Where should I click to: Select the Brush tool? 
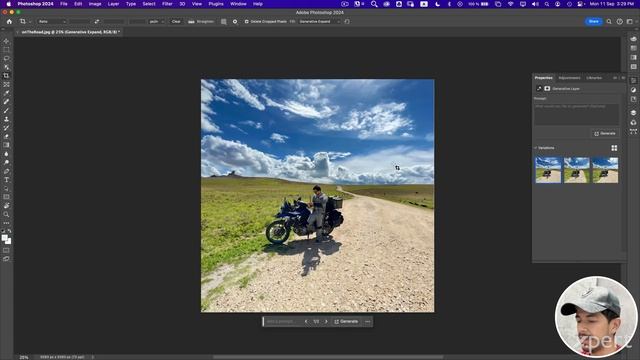(6, 110)
